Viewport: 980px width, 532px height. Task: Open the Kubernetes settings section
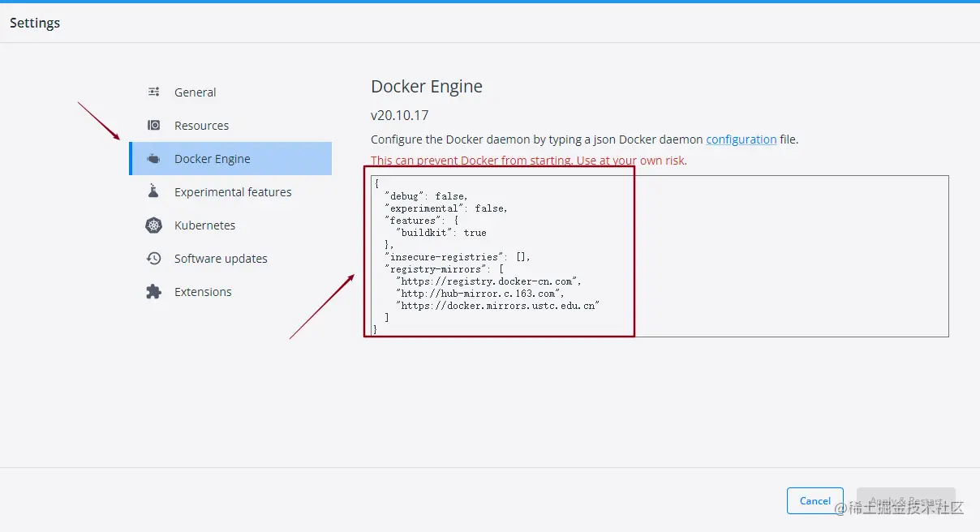[x=230, y=225]
